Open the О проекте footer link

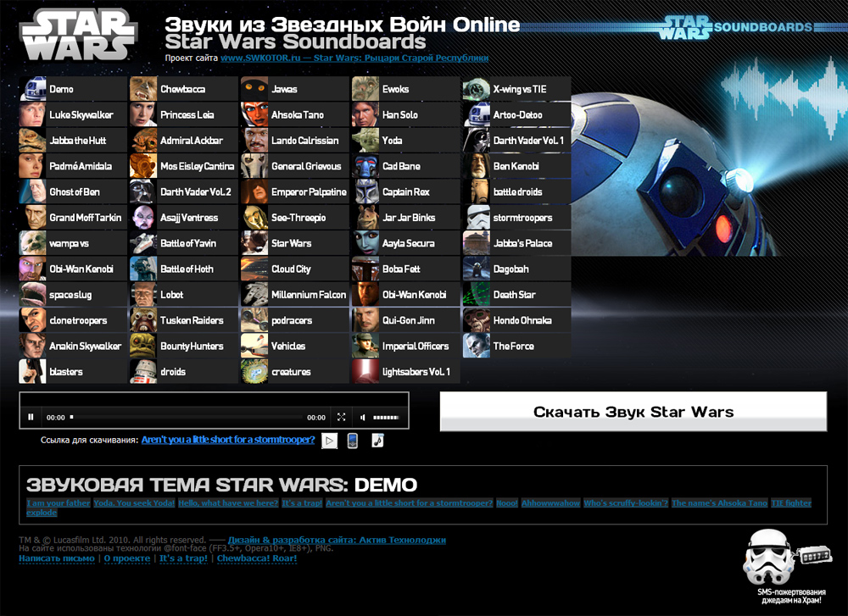[x=127, y=558]
